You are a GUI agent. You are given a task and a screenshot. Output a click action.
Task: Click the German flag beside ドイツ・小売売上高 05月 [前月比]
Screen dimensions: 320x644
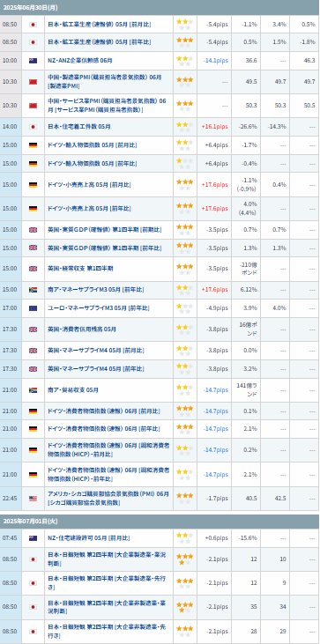pos(33,185)
